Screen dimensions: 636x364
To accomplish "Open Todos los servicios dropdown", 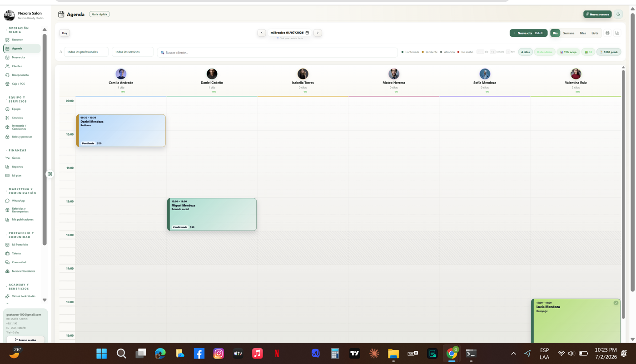I will click(x=133, y=52).
